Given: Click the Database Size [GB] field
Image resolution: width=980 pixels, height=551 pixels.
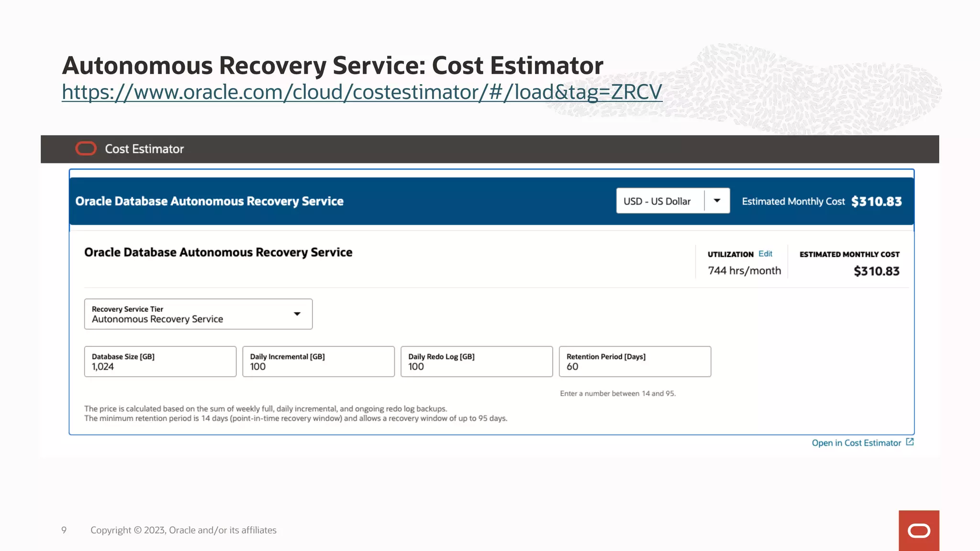Looking at the screenshot, I should click(160, 362).
